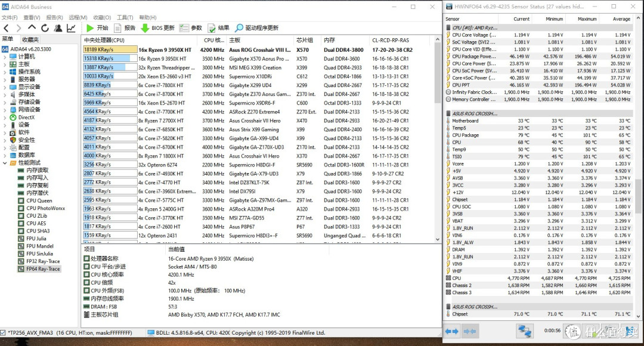Toggle the checkbox in AIDA64 status bar
Viewport: 644px width, 346px height.
pyautogui.click(x=4, y=333)
